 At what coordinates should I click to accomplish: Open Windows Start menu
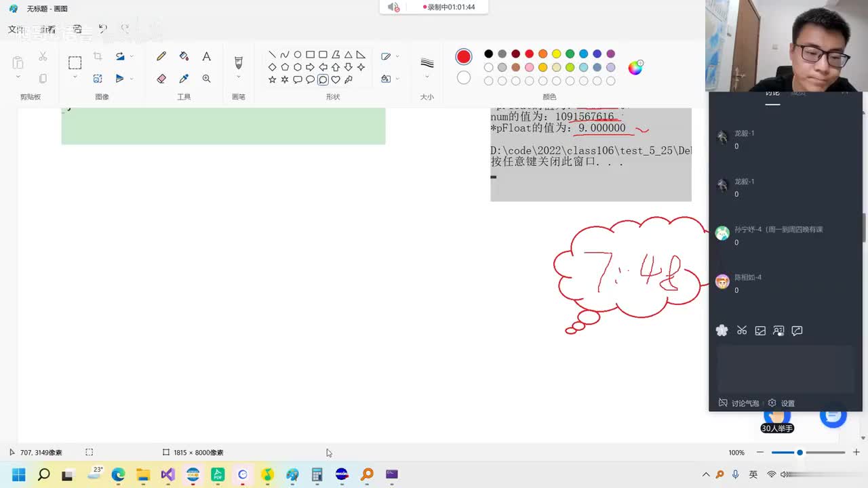(18, 474)
